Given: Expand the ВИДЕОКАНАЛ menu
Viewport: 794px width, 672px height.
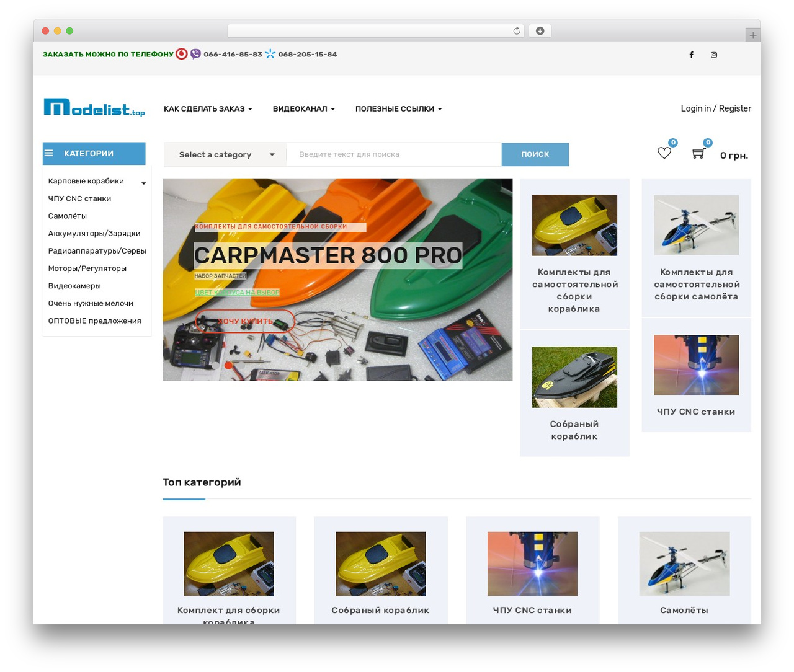Looking at the screenshot, I should (x=304, y=108).
